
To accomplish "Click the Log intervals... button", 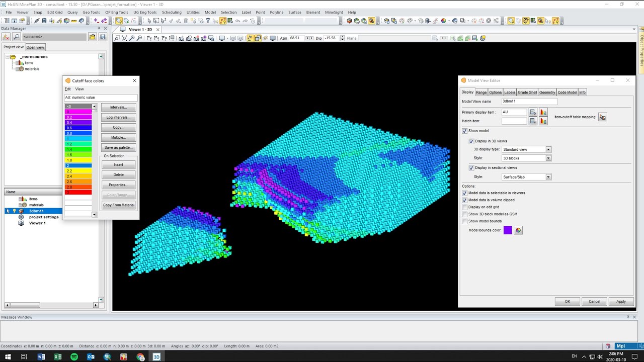I will [x=118, y=117].
